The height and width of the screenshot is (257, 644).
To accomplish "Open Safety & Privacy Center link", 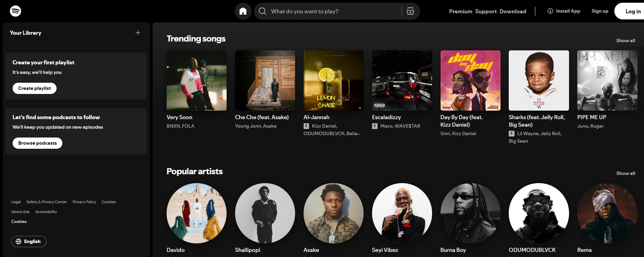I will [x=47, y=202].
